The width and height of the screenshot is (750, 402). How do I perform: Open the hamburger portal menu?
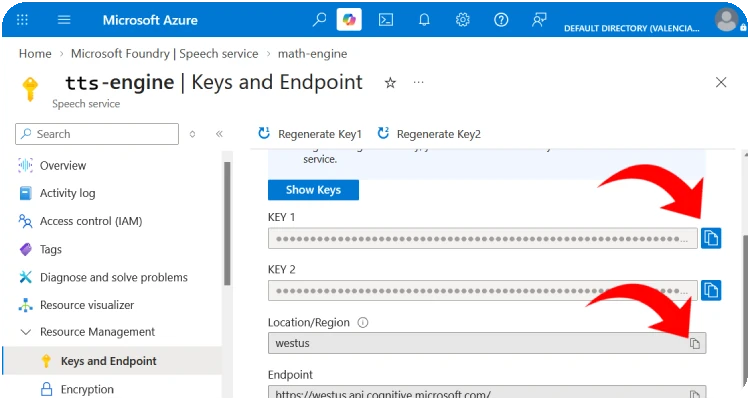[64, 20]
